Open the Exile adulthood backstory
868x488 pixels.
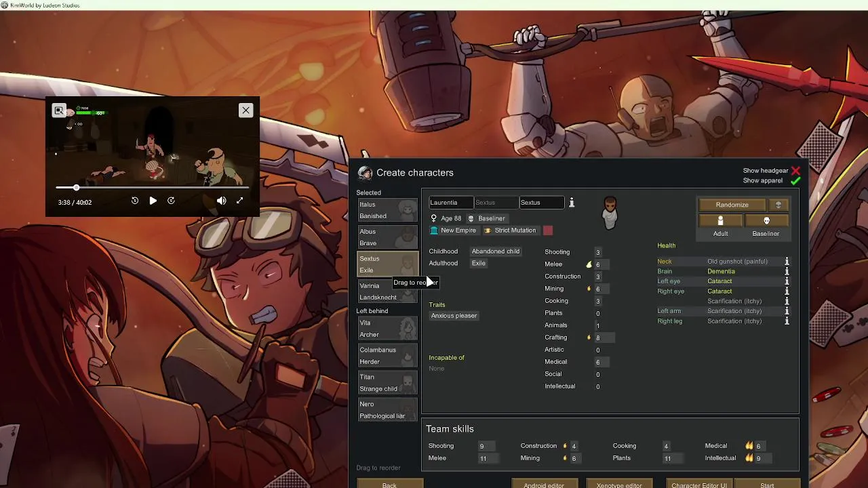pos(479,263)
